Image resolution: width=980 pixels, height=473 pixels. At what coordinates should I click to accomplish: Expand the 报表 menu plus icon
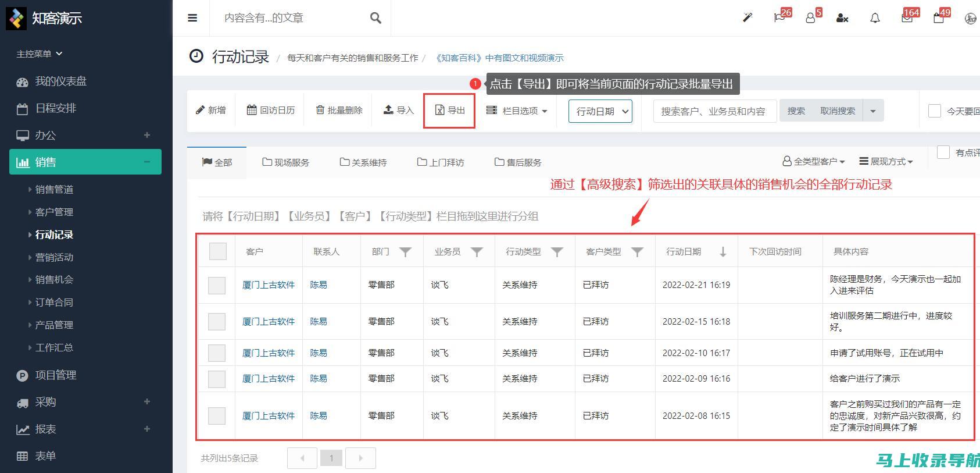click(147, 429)
